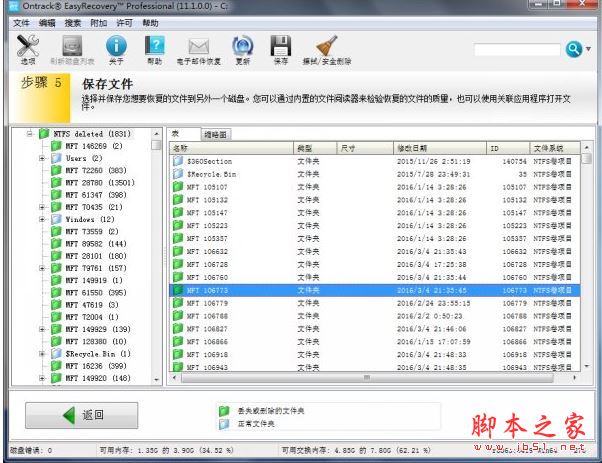Click the tree panel scroll down arrow
The width and height of the screenshot is (602, 463).
coord(156,379)
